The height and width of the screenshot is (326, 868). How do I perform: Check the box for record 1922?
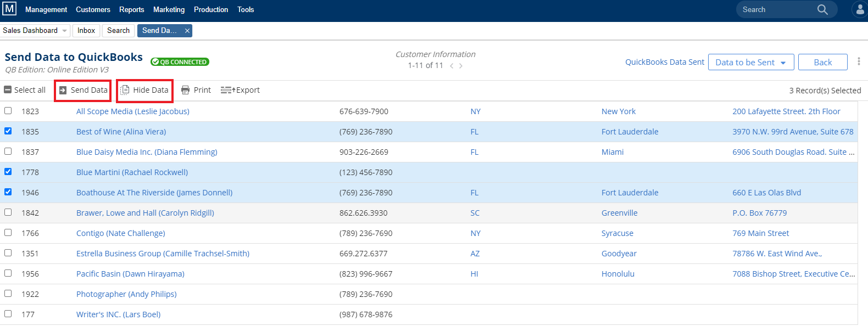pyautogui.click(x=8, y=294)
